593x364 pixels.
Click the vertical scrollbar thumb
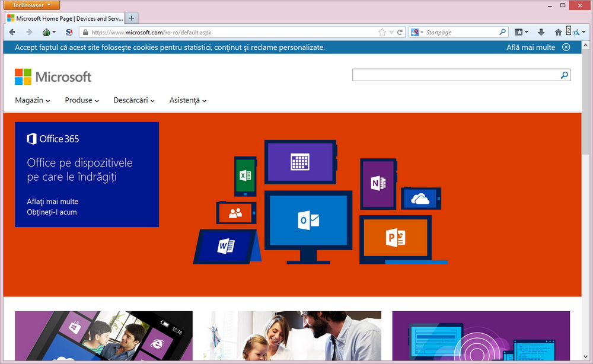coord(586,101)
